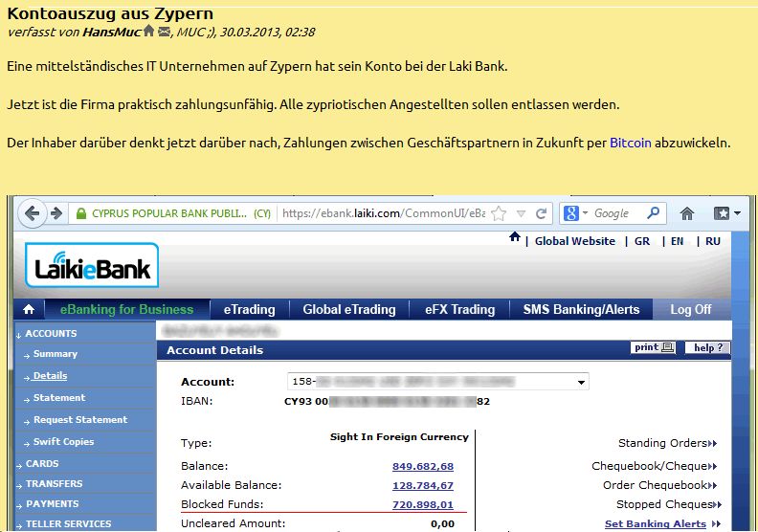Click the Sight In Foreign Currency type text

click(399, 437)
